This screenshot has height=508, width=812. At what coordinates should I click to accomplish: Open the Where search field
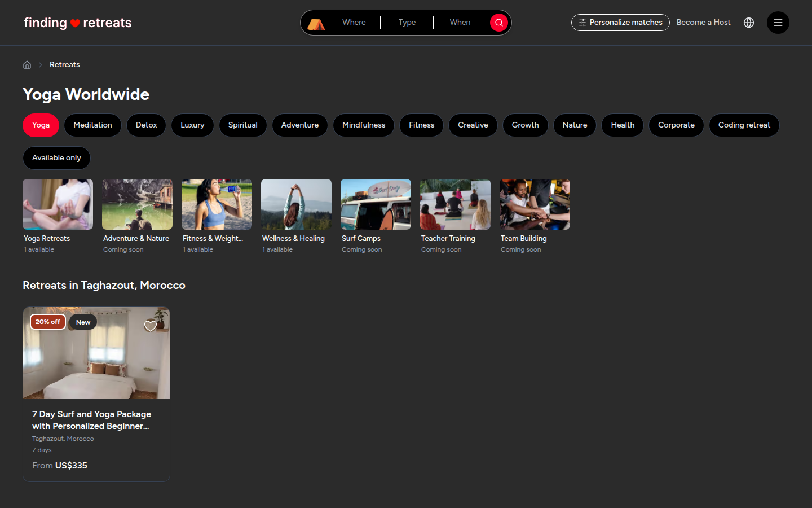[x=354, y=23]
